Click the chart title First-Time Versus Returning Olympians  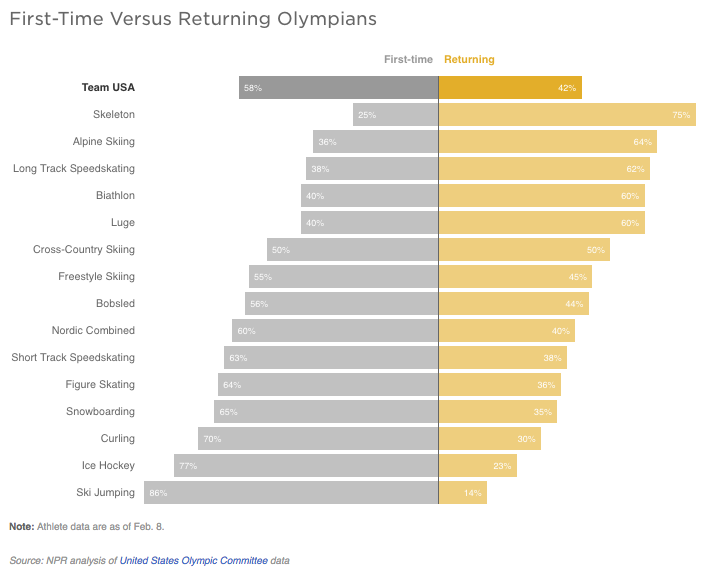click(193, 19)
